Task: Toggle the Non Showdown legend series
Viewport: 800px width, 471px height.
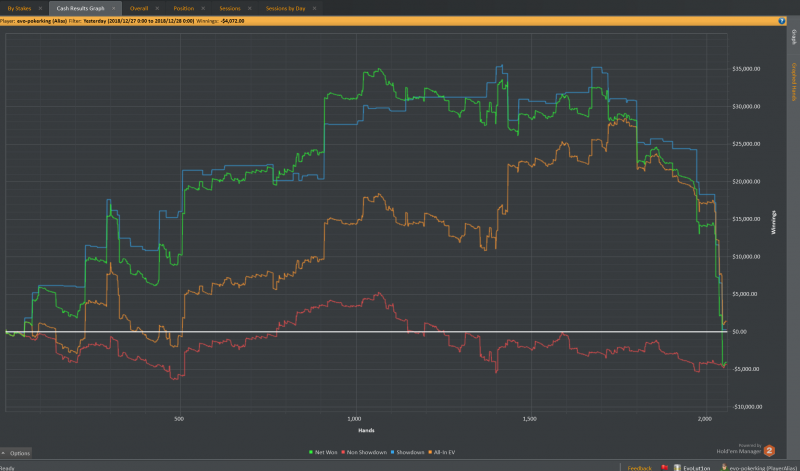Action: (x=363, y=452)
